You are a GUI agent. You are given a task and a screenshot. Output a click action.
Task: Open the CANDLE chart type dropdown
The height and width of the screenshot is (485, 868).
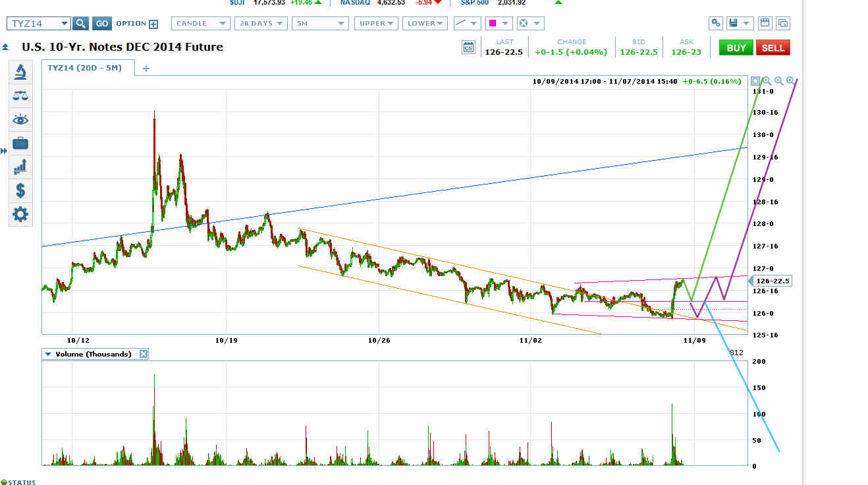point(200,23)
